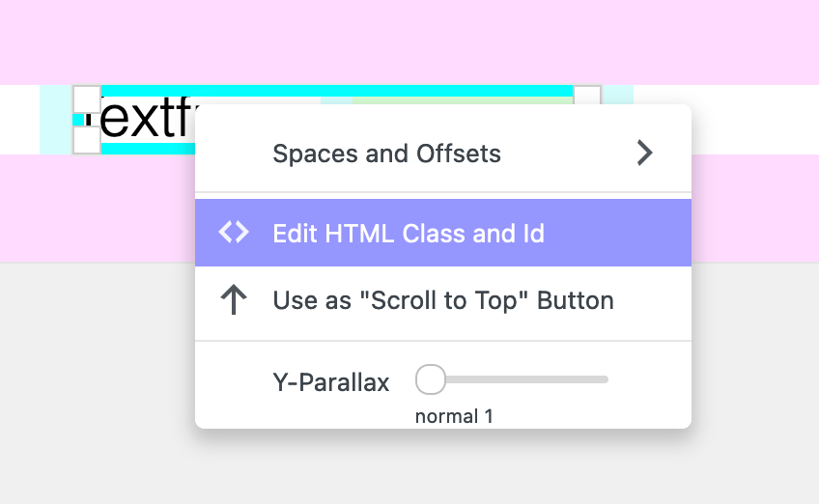Click the right end of Y-Parallax track
The image size is (819, 504).
pyautogui.click(x=605, y=379)
